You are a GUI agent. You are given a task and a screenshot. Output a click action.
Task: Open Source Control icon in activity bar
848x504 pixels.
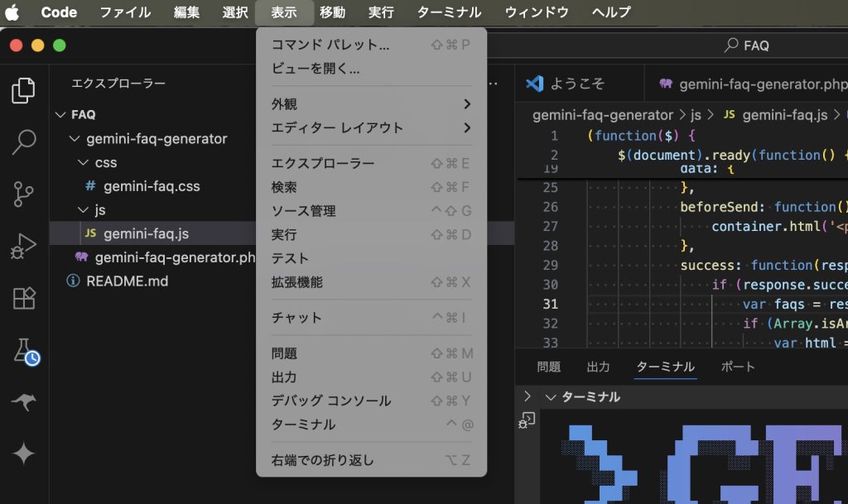tap(23, 194)
